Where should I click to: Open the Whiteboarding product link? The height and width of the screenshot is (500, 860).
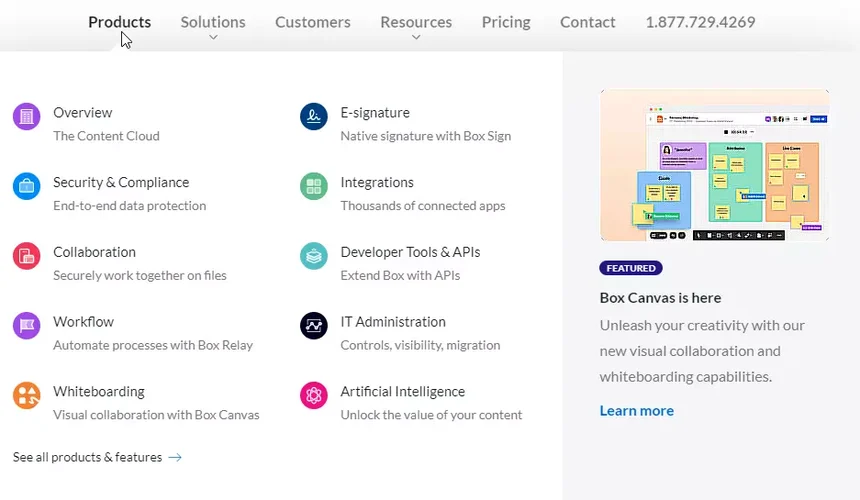(99, 391)
